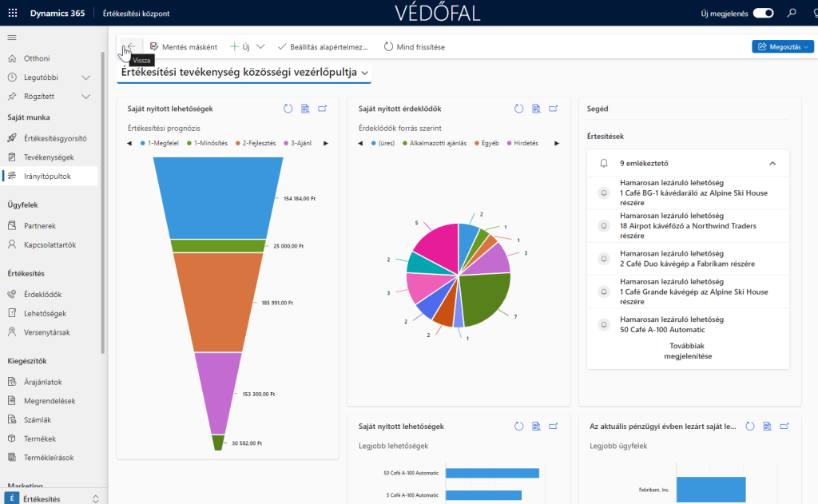Viewport: 818px width, 504px height.
Task: Toggle the Új megjelenés switch
Action: point(764,14)
